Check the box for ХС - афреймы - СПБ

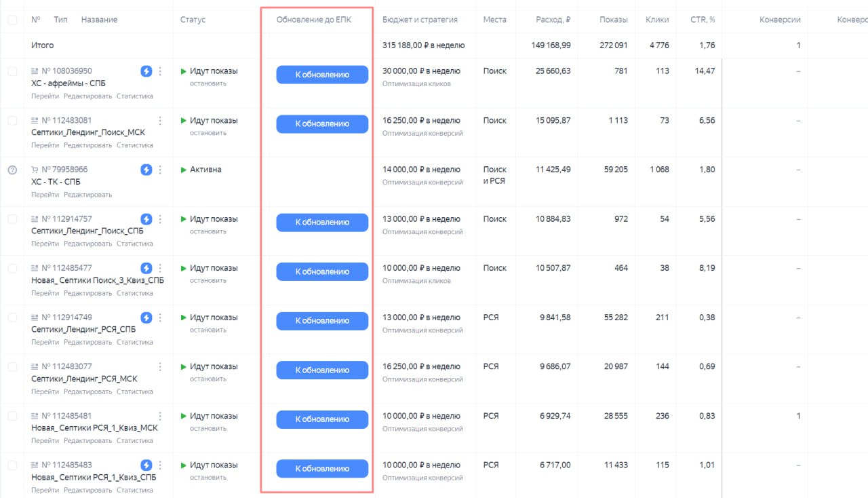(12, 71)
